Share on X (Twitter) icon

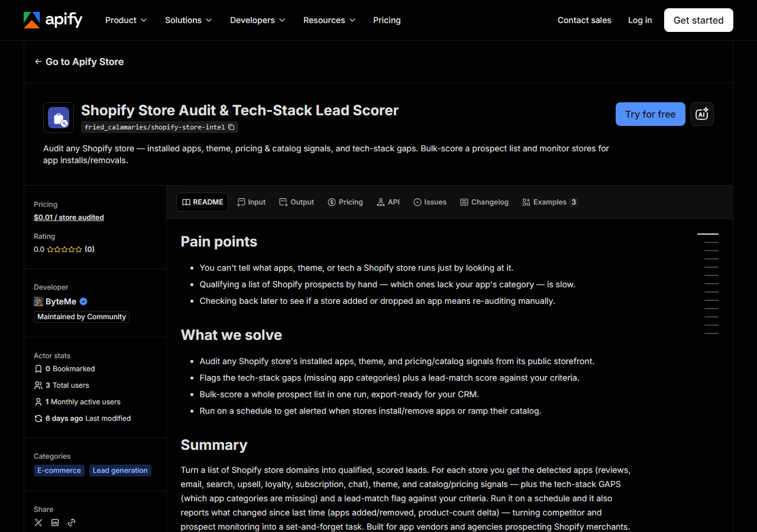38,523
